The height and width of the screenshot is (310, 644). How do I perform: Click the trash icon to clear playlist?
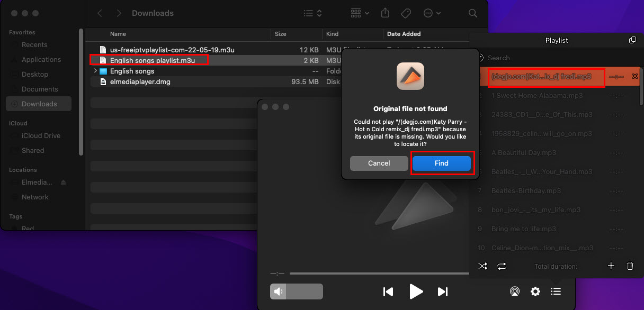click(x=630, y=266)
